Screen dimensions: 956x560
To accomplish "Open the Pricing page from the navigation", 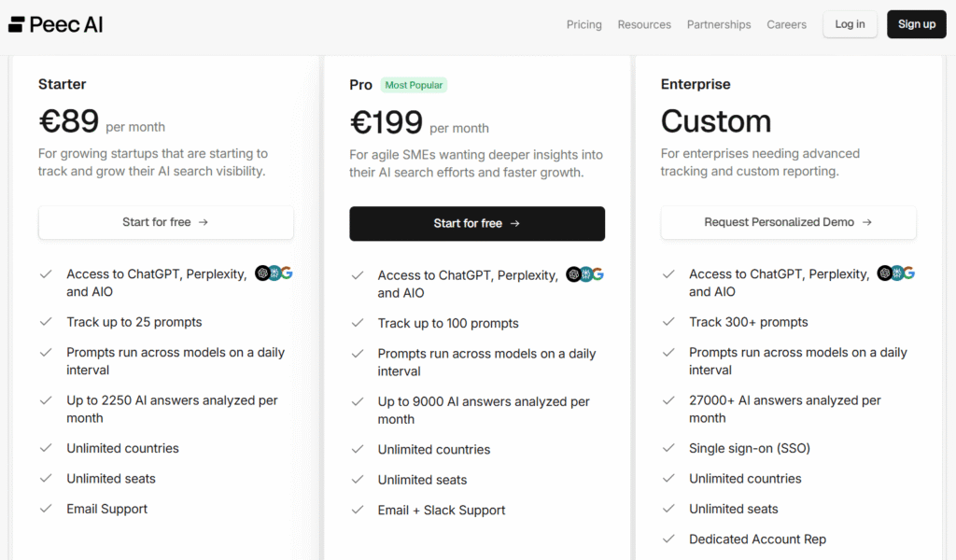I will [x=583, y=24].
